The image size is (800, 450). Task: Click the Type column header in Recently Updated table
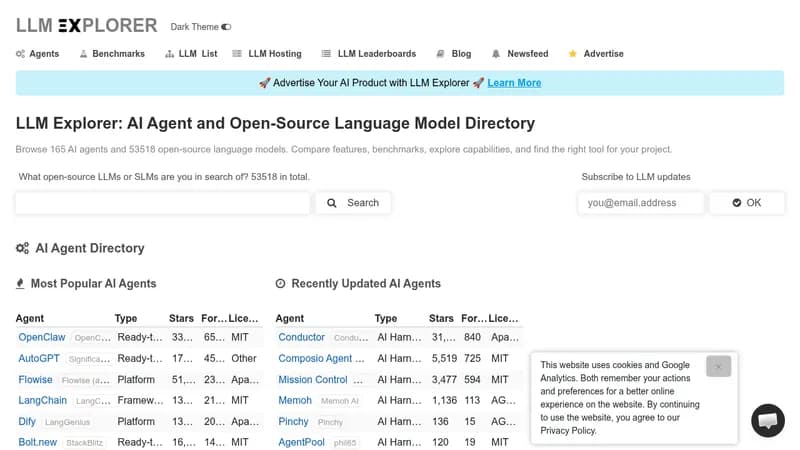386,318
